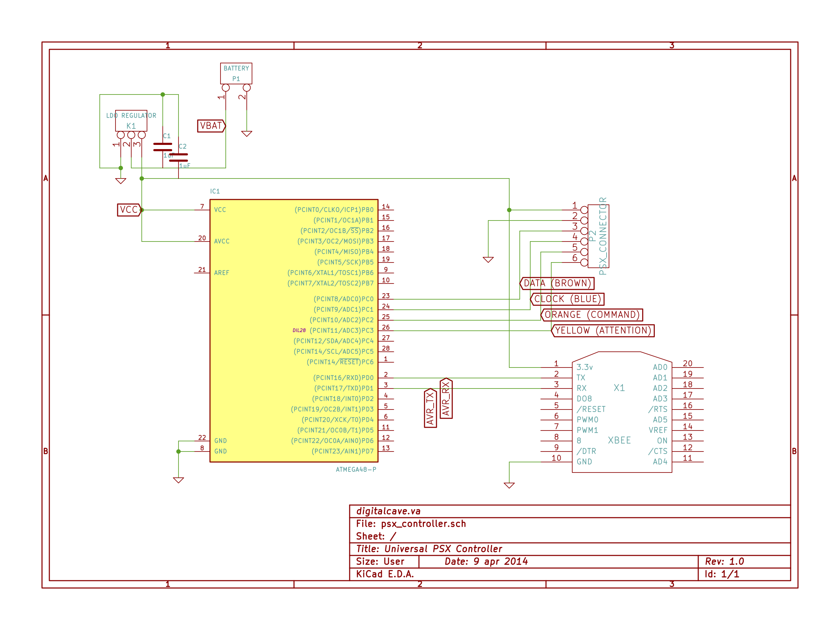Viewport: 840px width, 630px height.
Task: Select capacitor C2 symbol
Action: (178, 157)
